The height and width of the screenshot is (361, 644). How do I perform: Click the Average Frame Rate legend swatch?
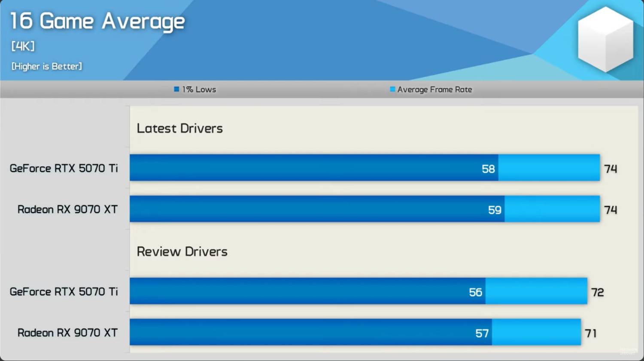[x=392, y=89]
